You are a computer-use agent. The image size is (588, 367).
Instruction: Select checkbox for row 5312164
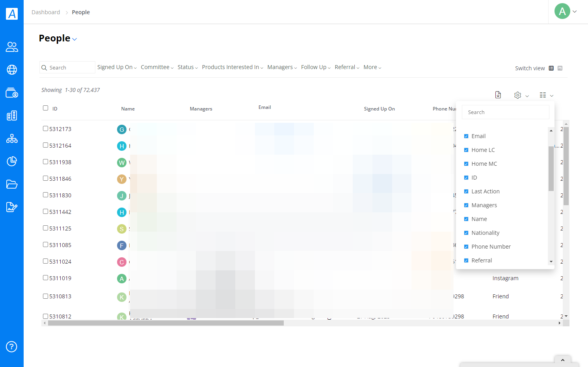coord(45,145)
